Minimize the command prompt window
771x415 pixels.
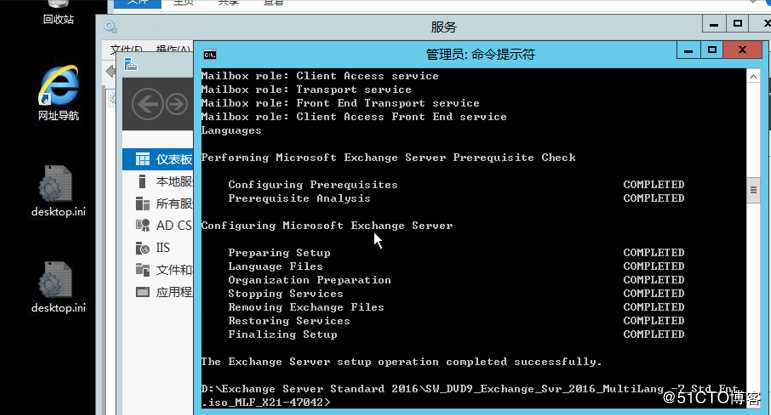[688, 50]
